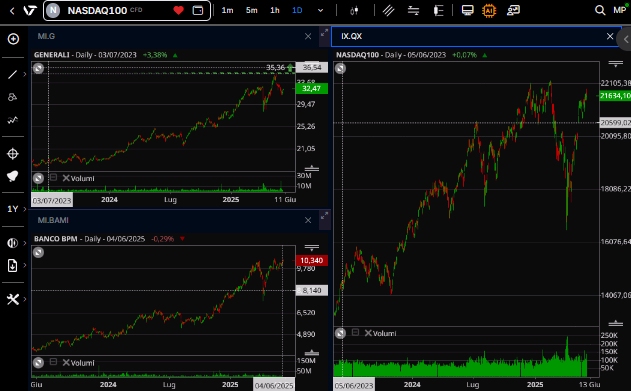The height and width of the screenshot is (391, 631).
Task: Remove Volumi indicator from NASDAQ100 chart
Action: coord(368,333)
